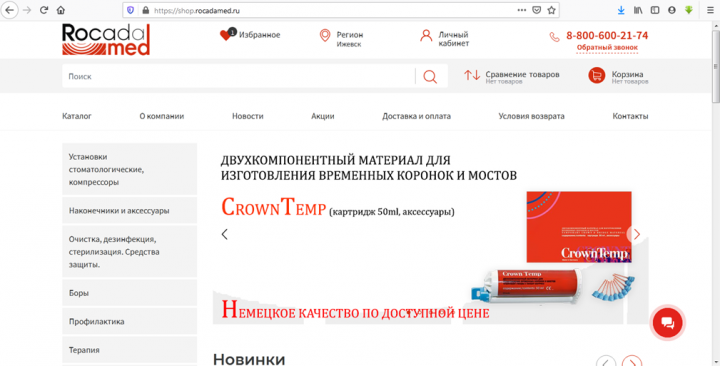Click the Избранное label

pos(259,35)
